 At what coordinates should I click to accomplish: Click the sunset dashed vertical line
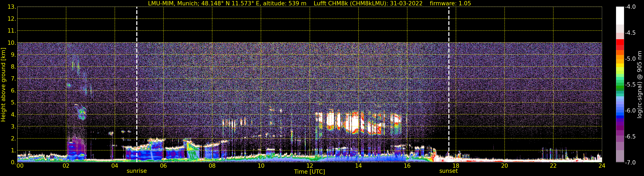[x=449, y=85]
